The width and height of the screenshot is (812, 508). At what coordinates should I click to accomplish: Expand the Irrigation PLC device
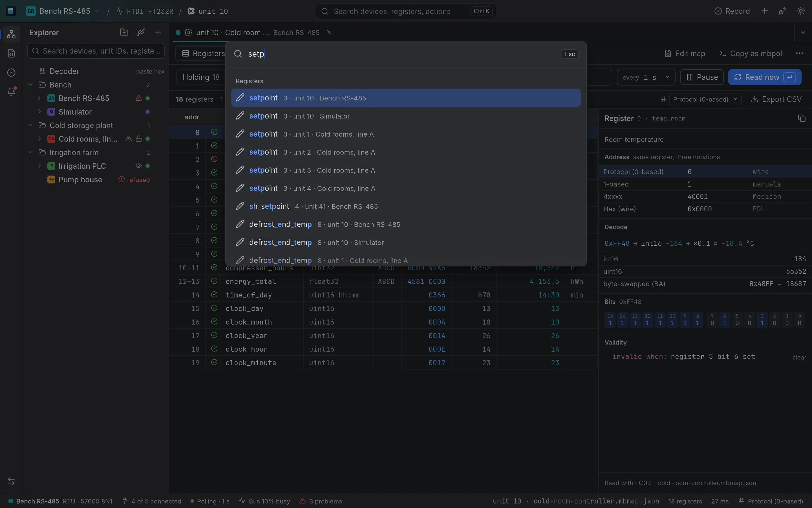(x=39, y=166)
